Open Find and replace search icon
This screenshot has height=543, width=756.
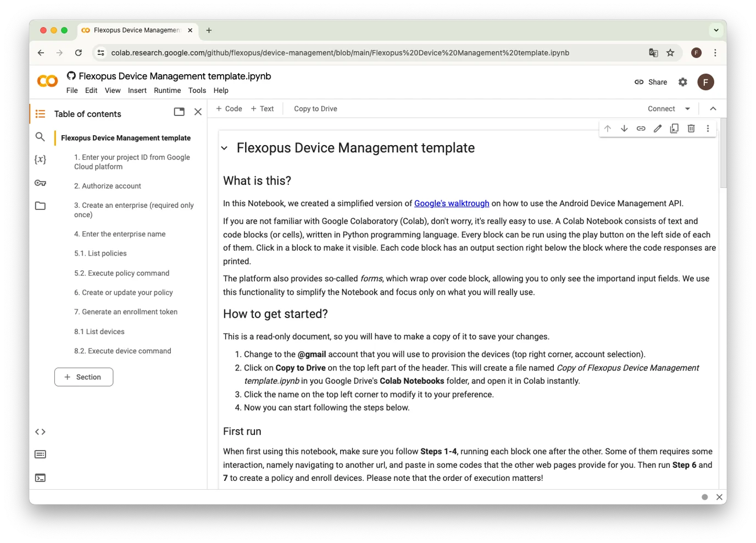click(x=40, y=137)
